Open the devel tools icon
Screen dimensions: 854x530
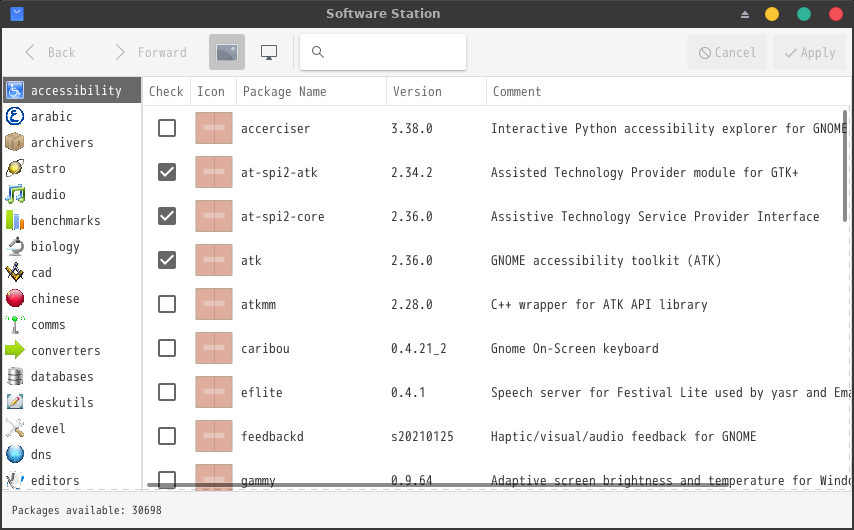pos(15,428)
